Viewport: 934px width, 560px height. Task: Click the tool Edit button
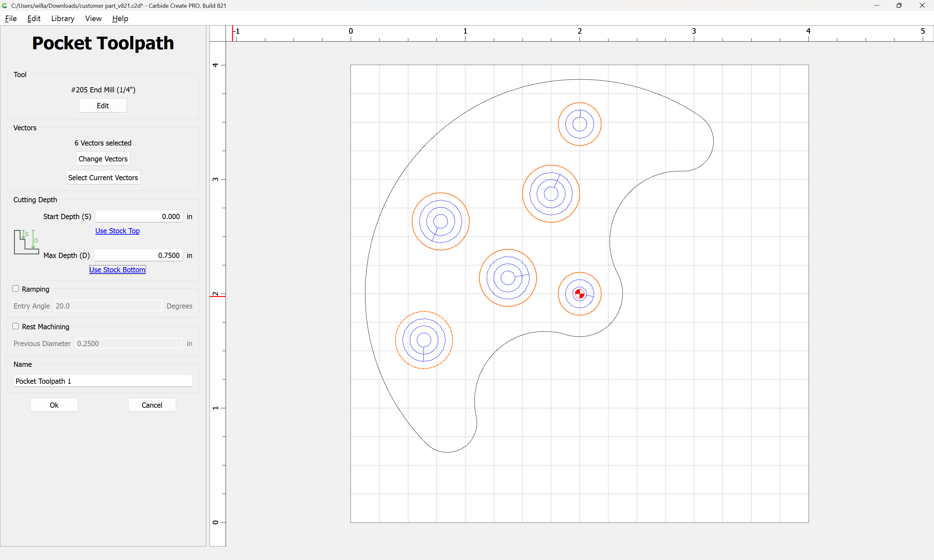coord(103,106)
